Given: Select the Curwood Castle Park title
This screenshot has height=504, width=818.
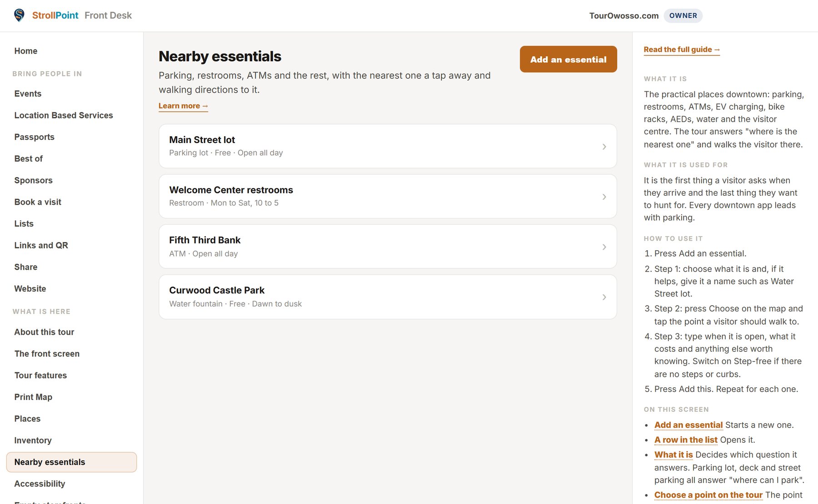Looking at the screenshot, I should [x=217, y=290].
